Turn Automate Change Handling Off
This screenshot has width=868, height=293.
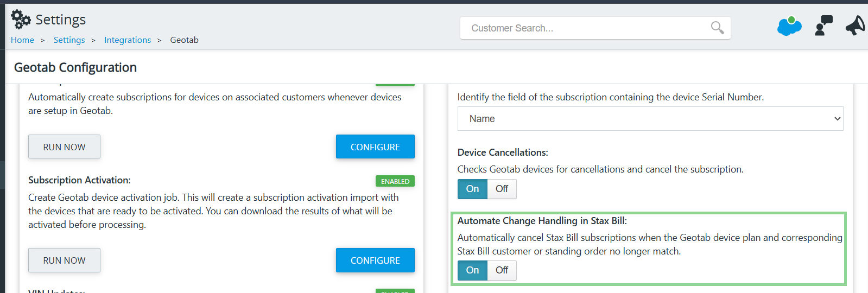click(502, 270)
